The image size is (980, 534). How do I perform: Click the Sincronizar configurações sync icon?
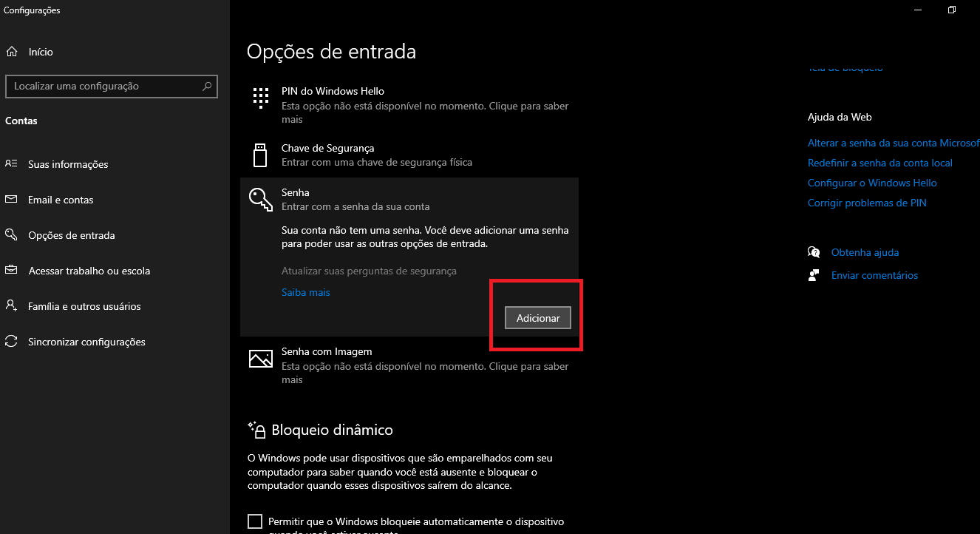[x=11, y=342]
